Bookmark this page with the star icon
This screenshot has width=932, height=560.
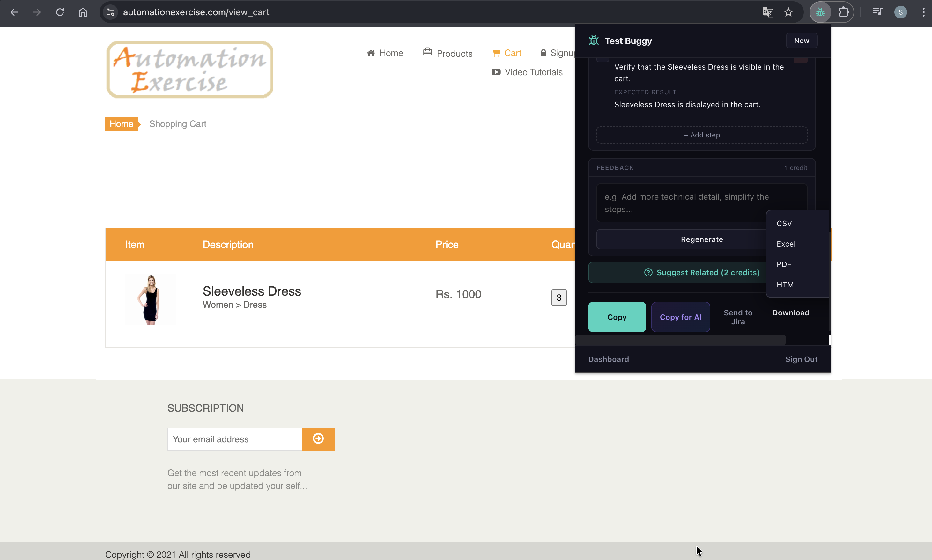point(788,12)
